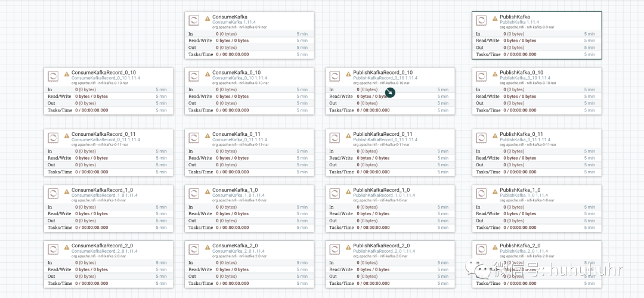The image size is (644, 298).
Task: Click the warning triangle on PublishKafkaRecord_0_11
Action: [x=348, y=136]
